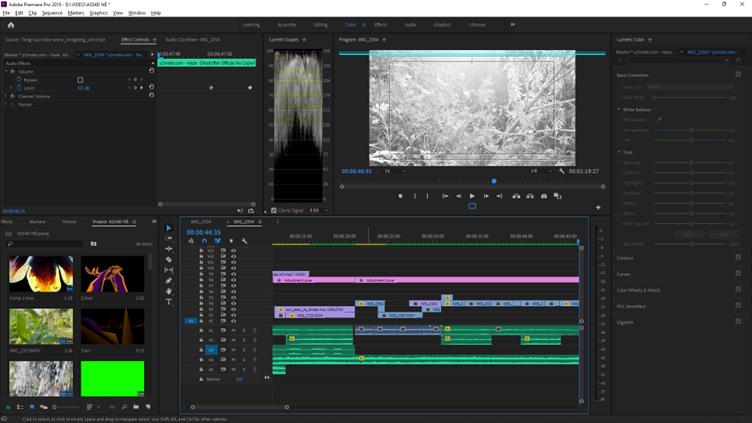Screen dimensions: 752x423
Task: Step back one frame in Program monitor
Action: (459, 196)
